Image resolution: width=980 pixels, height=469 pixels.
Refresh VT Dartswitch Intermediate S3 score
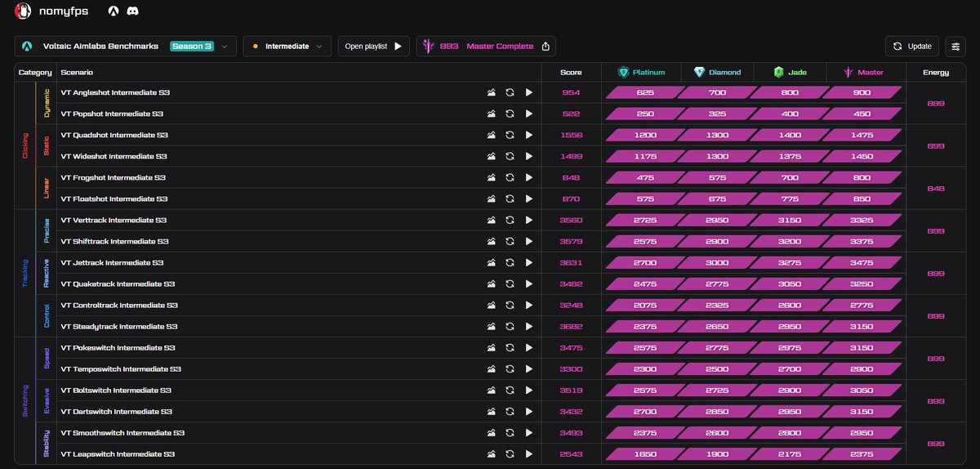510,411
